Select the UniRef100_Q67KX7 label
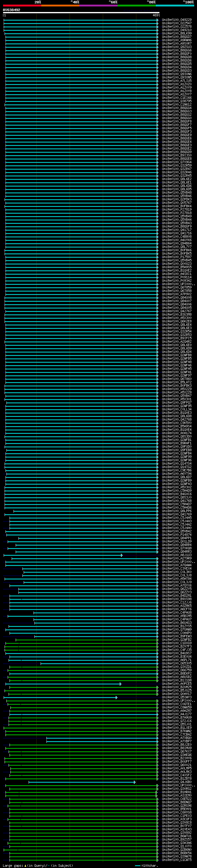The width and height of the screenshot is (197, 868). 177,751
